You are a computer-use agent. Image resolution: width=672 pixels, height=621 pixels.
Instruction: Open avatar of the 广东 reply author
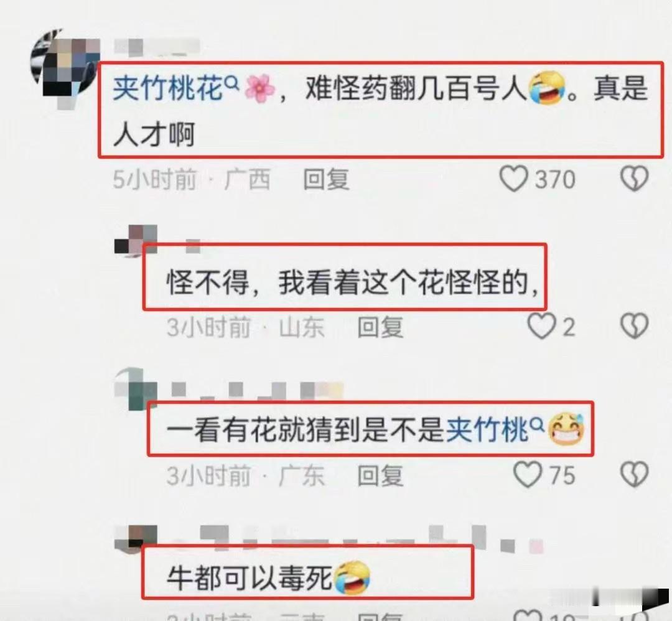(x=136, y=389)
